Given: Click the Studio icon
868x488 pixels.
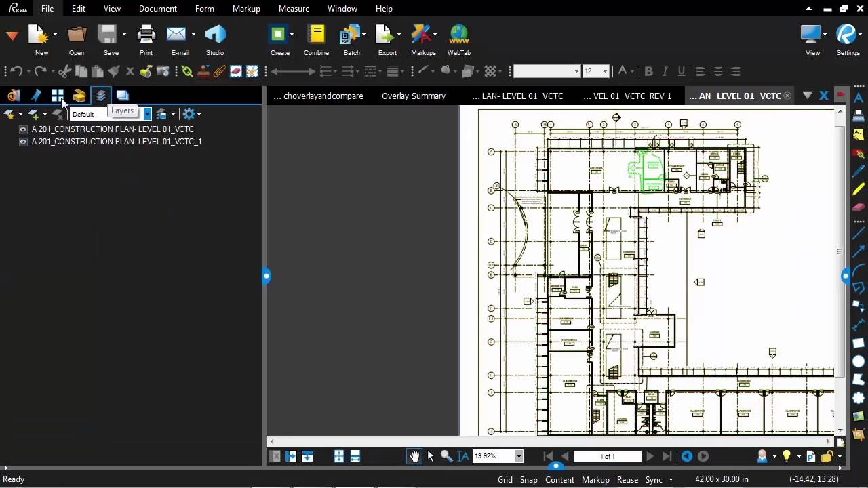Looking at the screenshot, I should click(x=215, y=35).
